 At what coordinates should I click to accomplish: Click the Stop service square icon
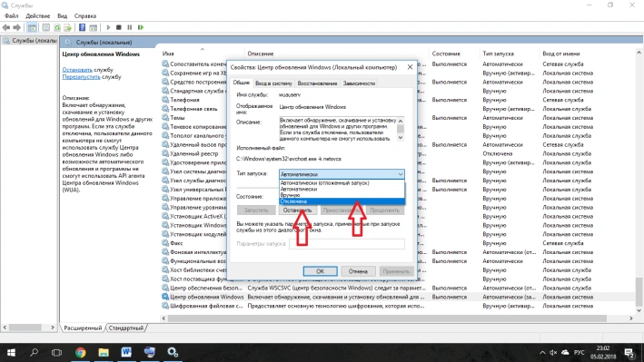point(119,27)
